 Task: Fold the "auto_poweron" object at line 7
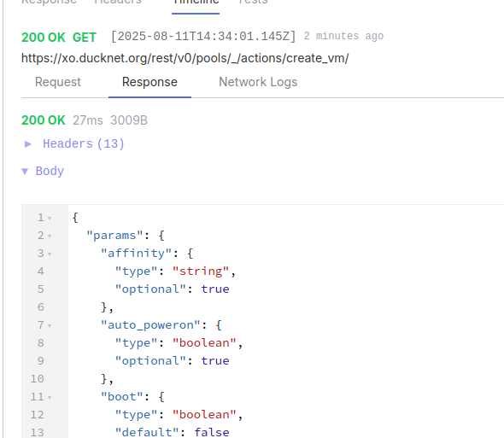pyautogui.click(x=50, y=326)
